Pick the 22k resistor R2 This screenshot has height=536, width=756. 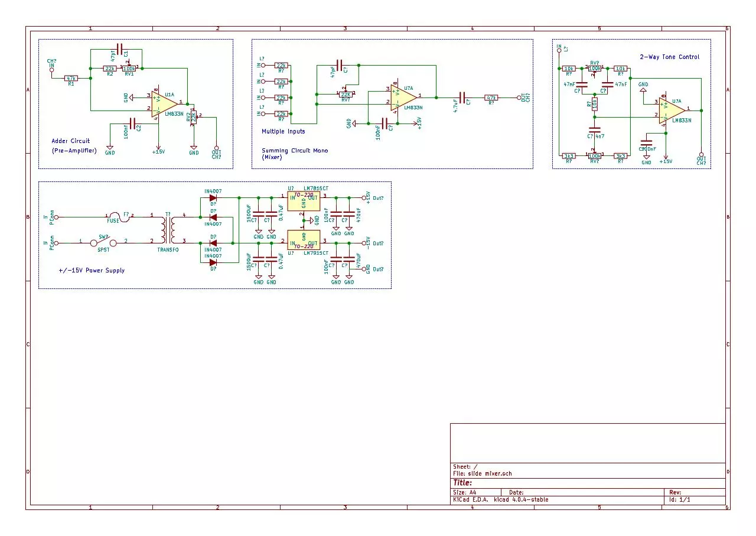(x=110, y=69)
